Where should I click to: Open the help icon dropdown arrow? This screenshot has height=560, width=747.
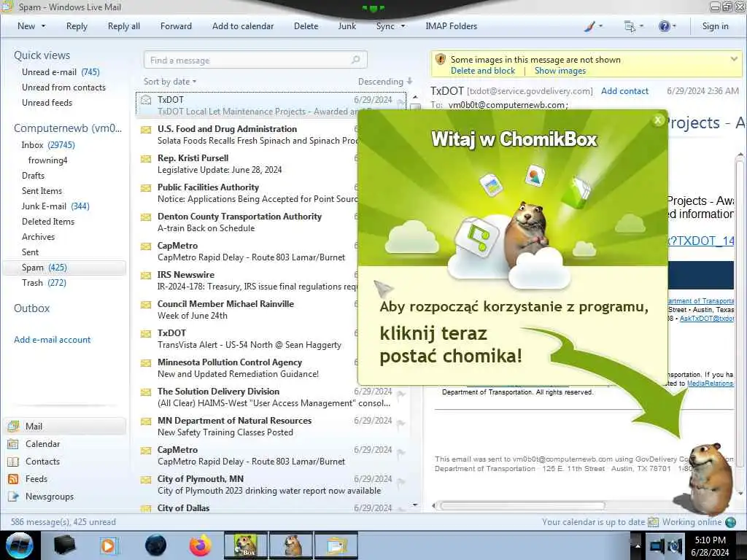pyautogui.click(x=674, y=26)
